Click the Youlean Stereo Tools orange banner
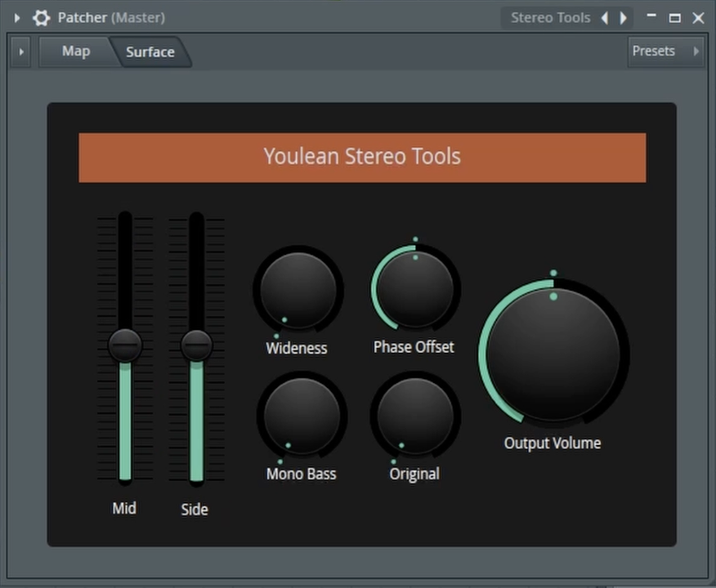Viewport: 716px width, 588px height. 362,157
